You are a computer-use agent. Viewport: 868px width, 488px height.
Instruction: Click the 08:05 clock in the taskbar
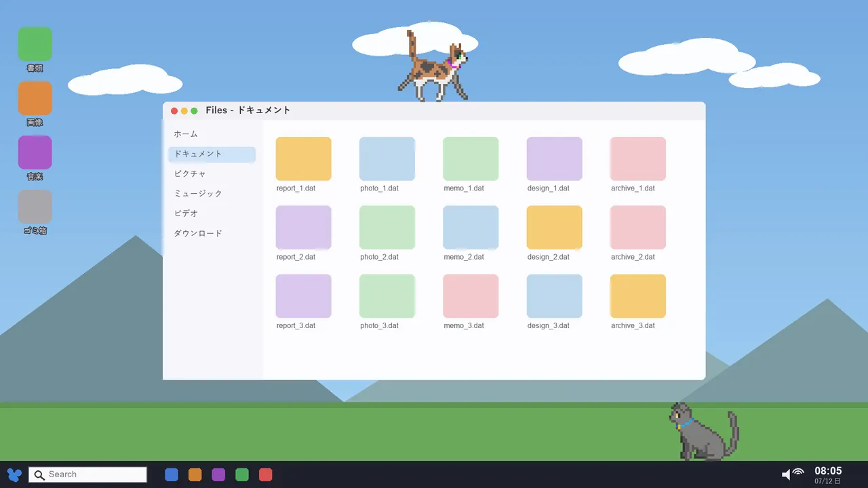pyautogui.click(x=828, y=471)
